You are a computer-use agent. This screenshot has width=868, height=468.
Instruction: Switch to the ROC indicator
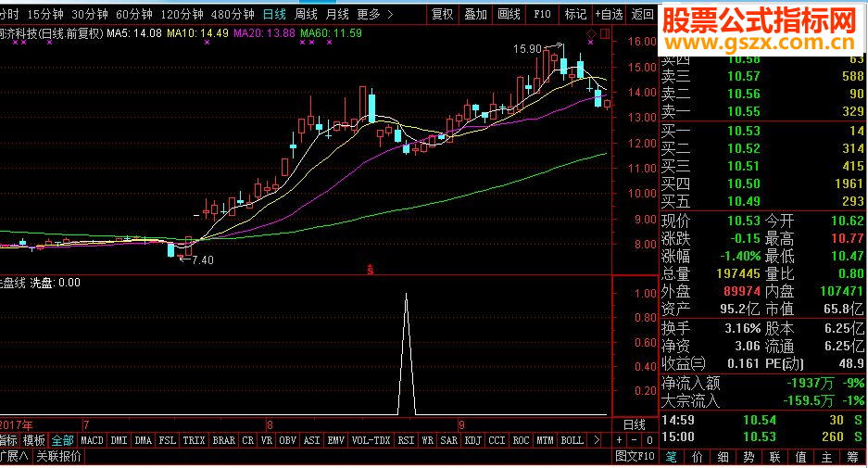(521, 441)
